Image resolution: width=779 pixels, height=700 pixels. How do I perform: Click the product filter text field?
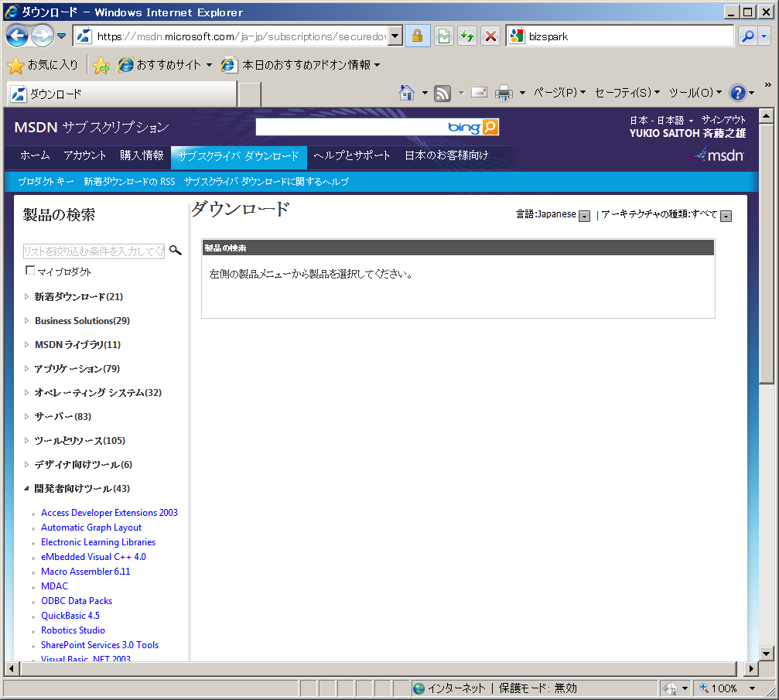tap(94, 251)
